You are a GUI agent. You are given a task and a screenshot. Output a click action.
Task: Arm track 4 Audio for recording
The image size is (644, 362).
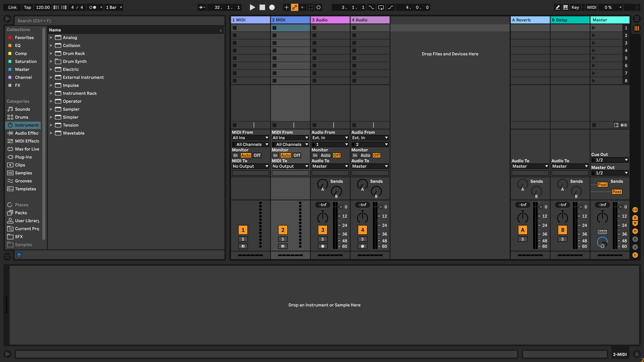pyautogui.click(x=363, y=246)
